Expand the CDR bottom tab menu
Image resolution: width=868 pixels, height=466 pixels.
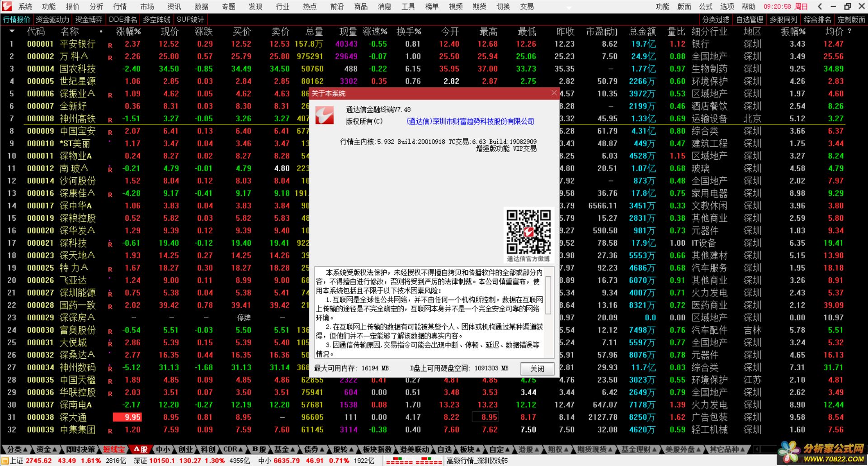(x=233, y=449)
